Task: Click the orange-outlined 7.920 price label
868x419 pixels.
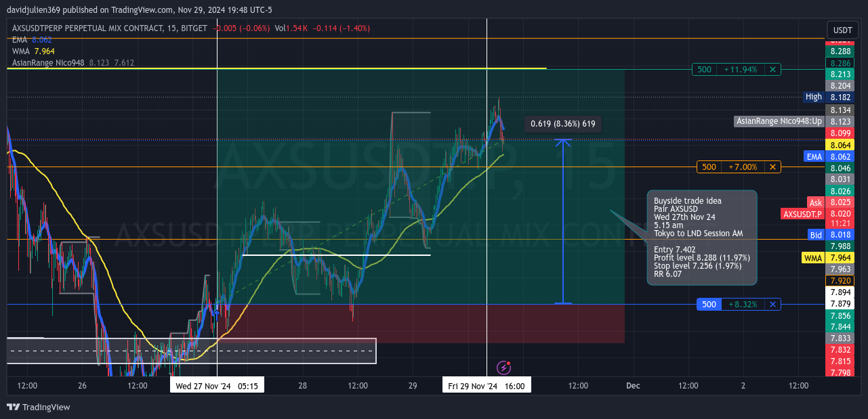Action: pyautogui.click(x=840, y=280)
